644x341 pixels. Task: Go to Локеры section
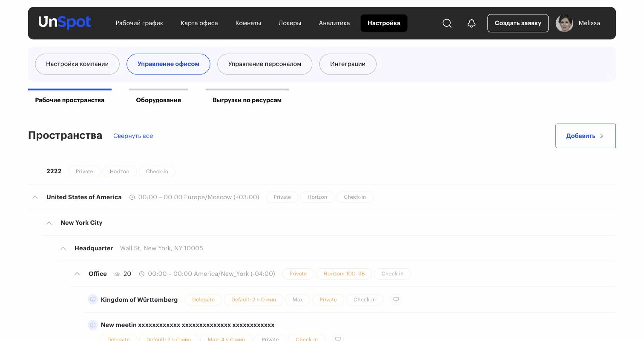point(290,23)
